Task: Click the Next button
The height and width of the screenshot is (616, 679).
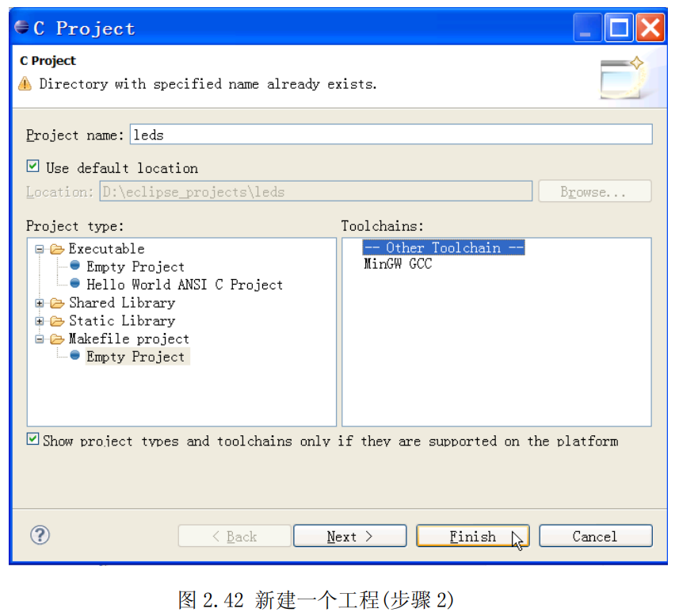Action: coord(349,535)
